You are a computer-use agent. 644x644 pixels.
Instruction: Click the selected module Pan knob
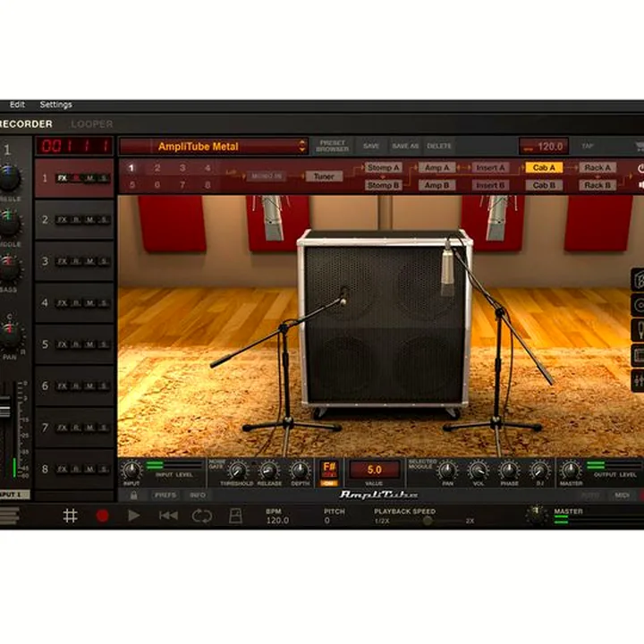click(x=447, y=470)
